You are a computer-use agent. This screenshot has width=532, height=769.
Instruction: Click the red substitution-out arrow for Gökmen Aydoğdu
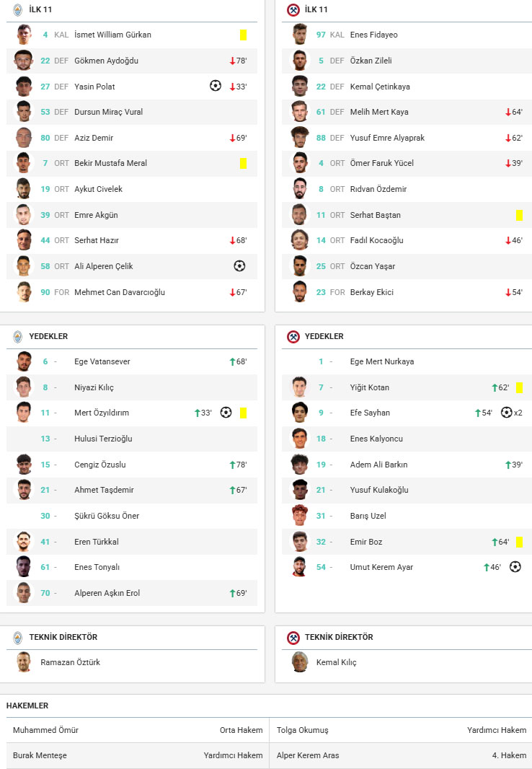pyautogui.click(x=232, y=61)
